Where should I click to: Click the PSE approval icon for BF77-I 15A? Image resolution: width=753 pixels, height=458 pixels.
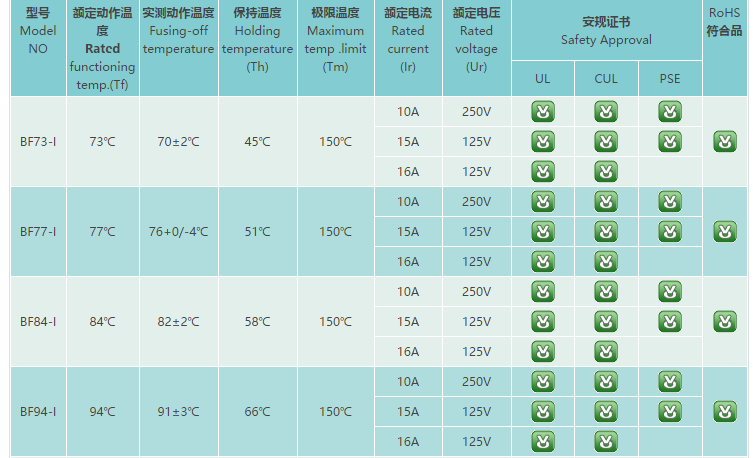(x=670, y=232)
